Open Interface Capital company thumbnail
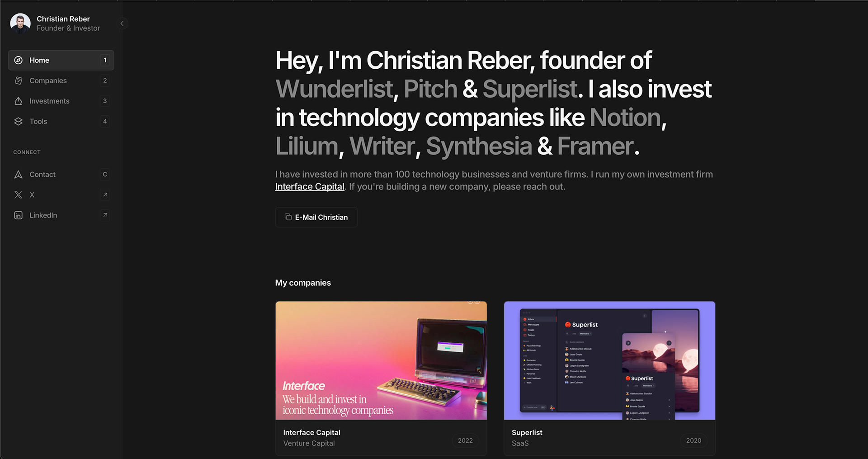This screenshot has height=459, width=868. click(381, 360)
